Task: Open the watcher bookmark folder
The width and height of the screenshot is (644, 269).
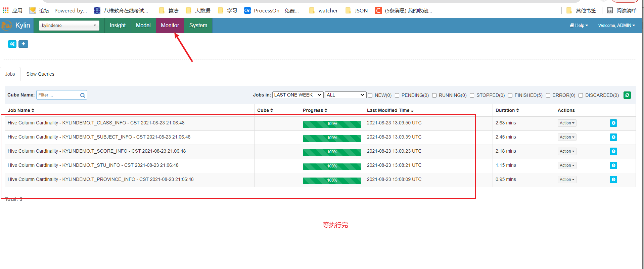Action: [x=323, y=10]
